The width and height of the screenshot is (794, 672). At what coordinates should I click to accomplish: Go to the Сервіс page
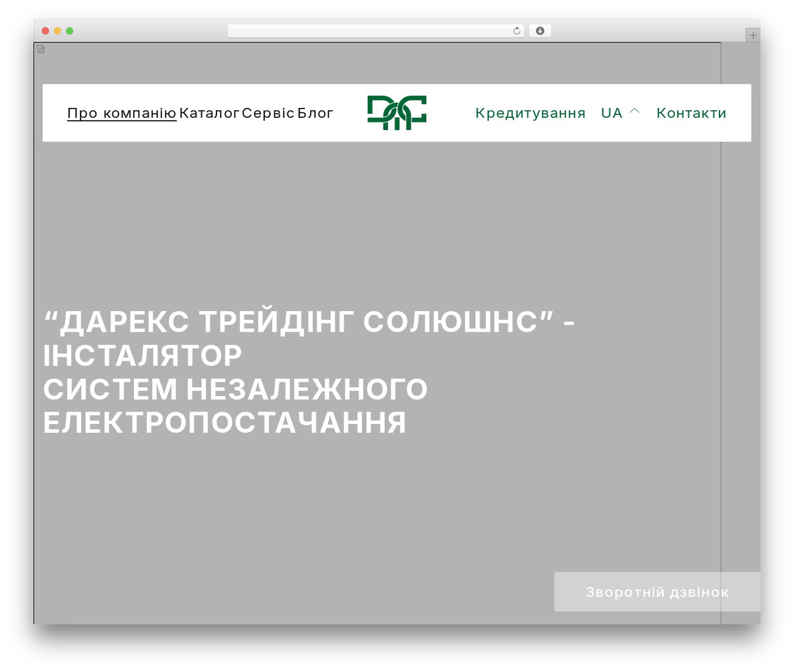[x=268, y=113]
